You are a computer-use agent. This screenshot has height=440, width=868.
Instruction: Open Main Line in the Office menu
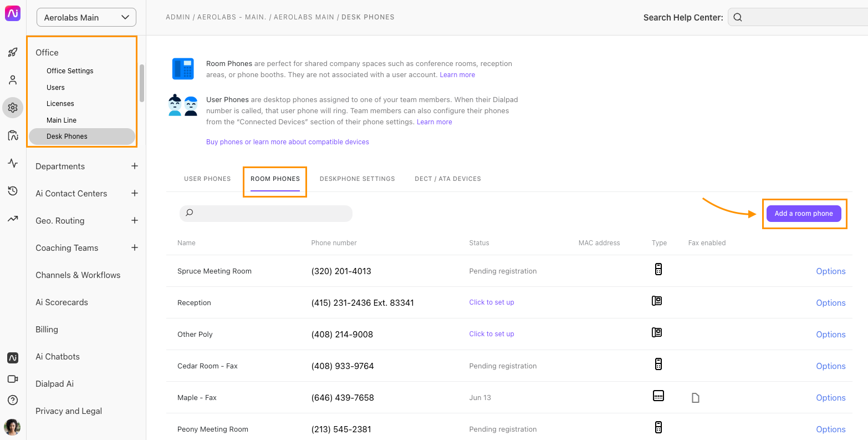point(62,120)
